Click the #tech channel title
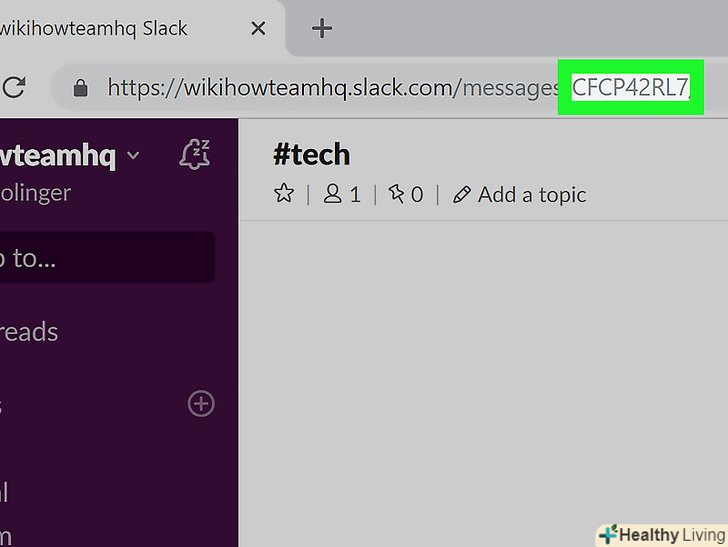 pyautogui.click(x=312, y=155)
